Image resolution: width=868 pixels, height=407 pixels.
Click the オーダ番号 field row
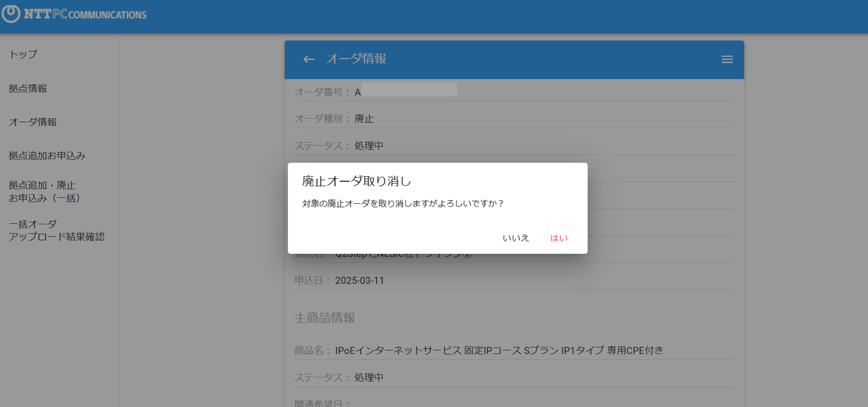click(x=514, y=92)
